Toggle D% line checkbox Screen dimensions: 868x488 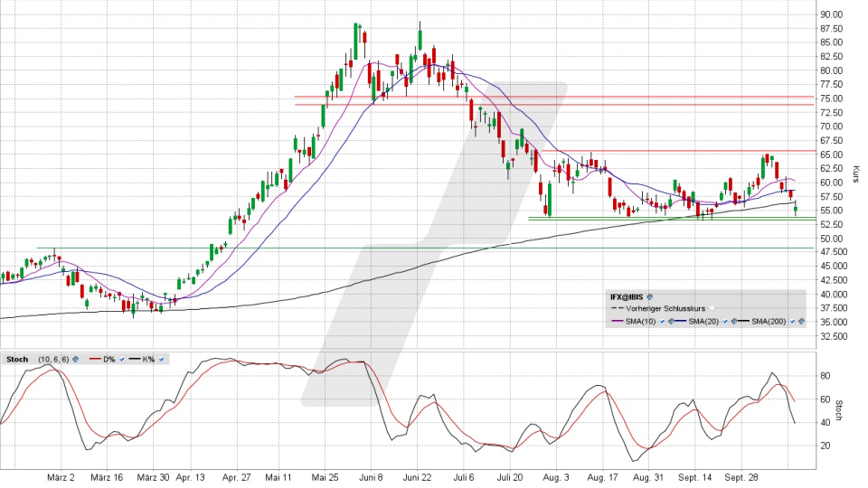(x=122, y=360)
